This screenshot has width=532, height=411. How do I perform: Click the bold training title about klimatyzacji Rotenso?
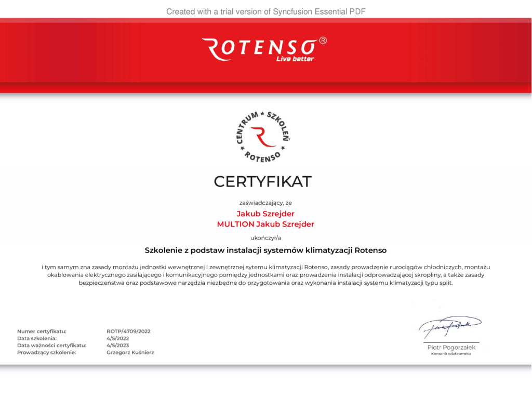265,250
